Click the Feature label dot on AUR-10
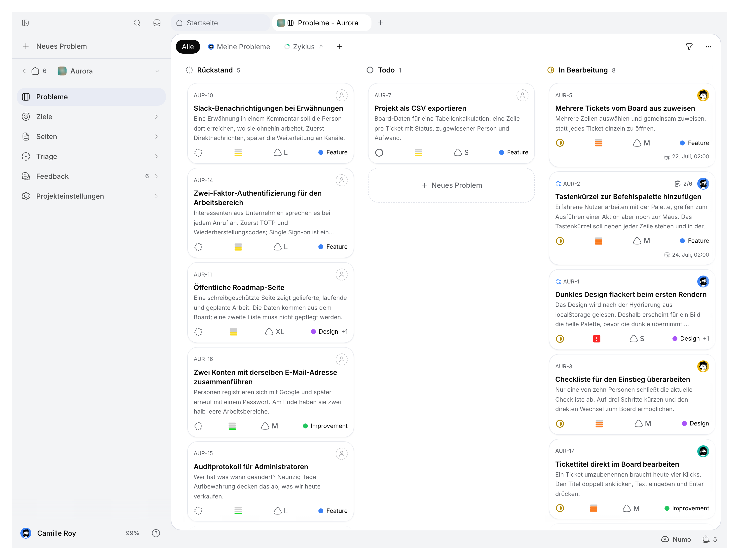Screen dimensions: 739x560 [321, 153]
